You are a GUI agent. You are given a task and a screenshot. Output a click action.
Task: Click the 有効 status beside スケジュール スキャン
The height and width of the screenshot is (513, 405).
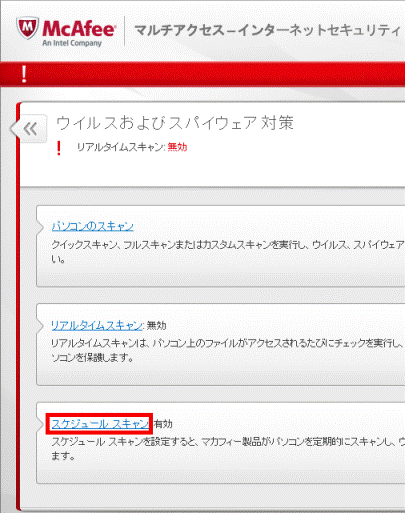click(163, 424)
